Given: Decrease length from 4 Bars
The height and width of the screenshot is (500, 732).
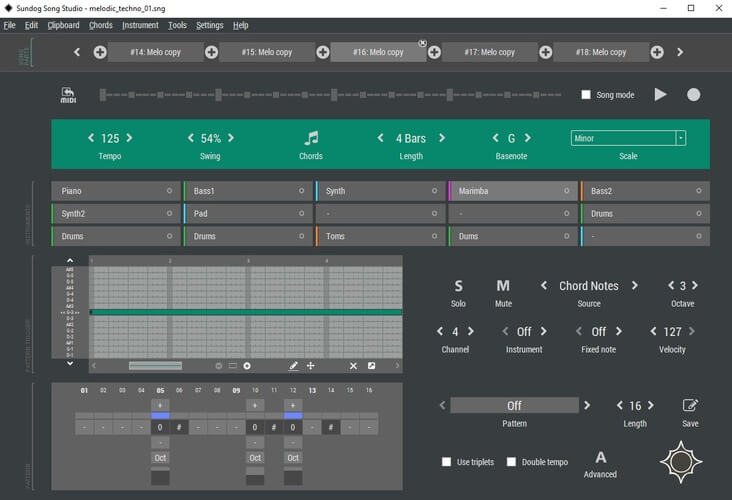Looking at the screenshot, I should pyautogui.click(x=380, y=138).
